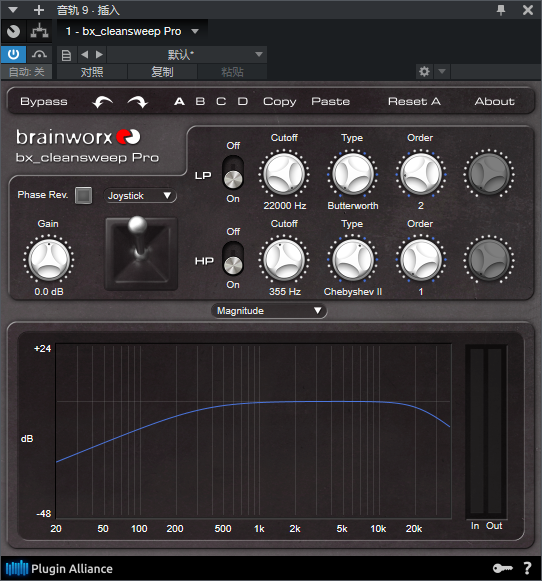Open the About screen
The width and height of the screenshot is (542, 581).
pyautogui.click(x=495, y=101)
